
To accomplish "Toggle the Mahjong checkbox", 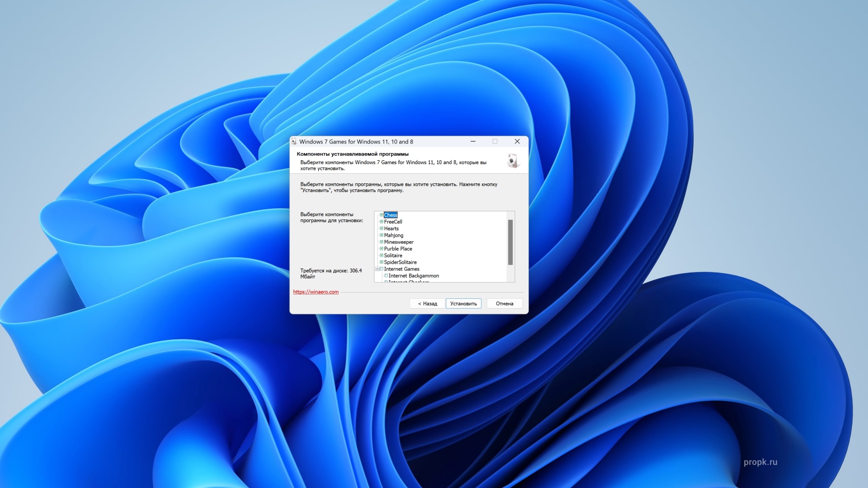I will 381,235.
